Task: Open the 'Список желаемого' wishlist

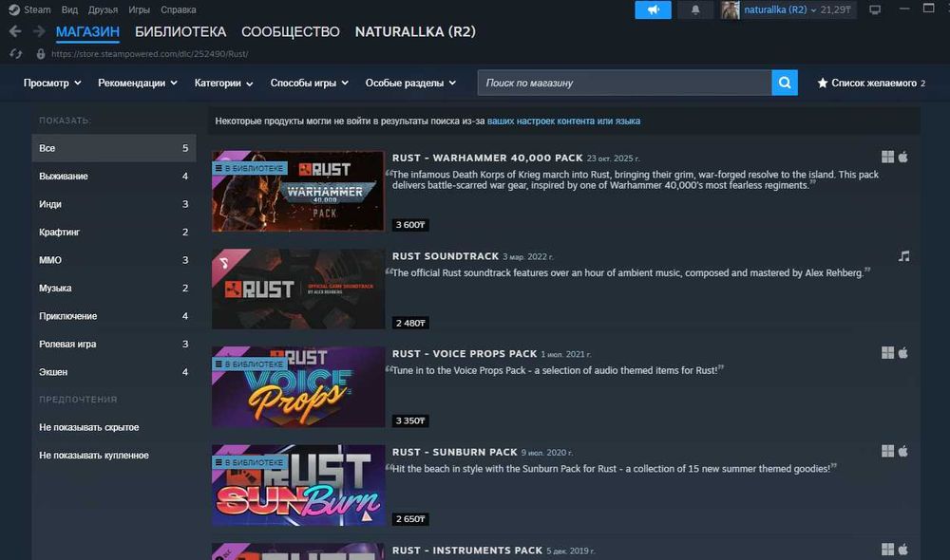Action: tap(873, 83)
